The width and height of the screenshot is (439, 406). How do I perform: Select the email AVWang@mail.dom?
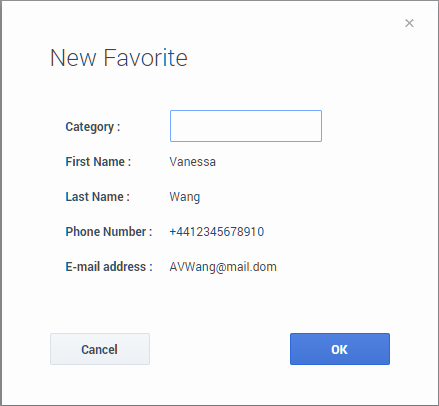pyautogui.click(x=223, y=267)
